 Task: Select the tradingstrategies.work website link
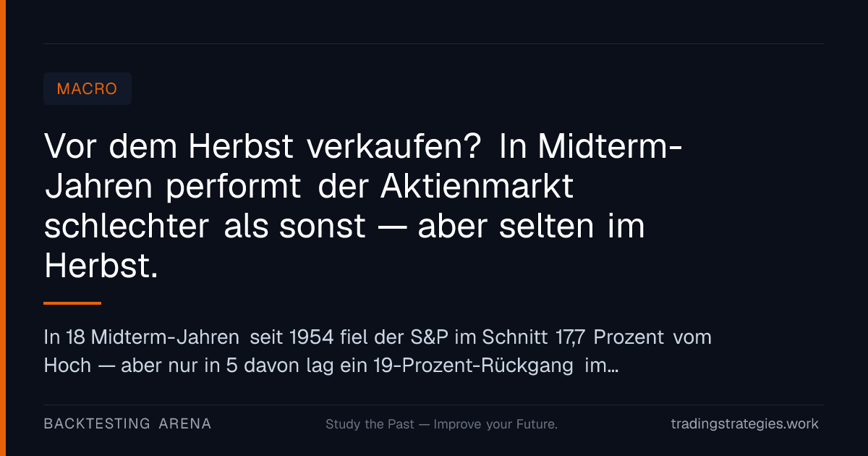(745, 423)
